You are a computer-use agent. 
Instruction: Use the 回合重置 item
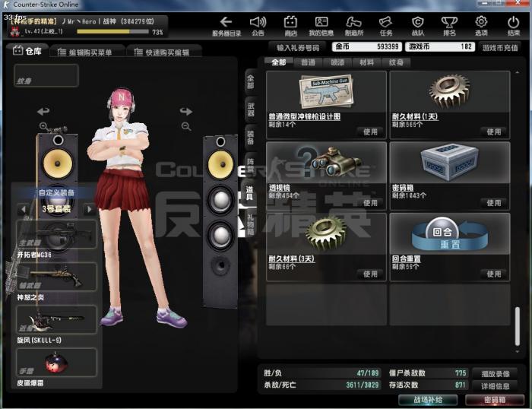[494, 274]
